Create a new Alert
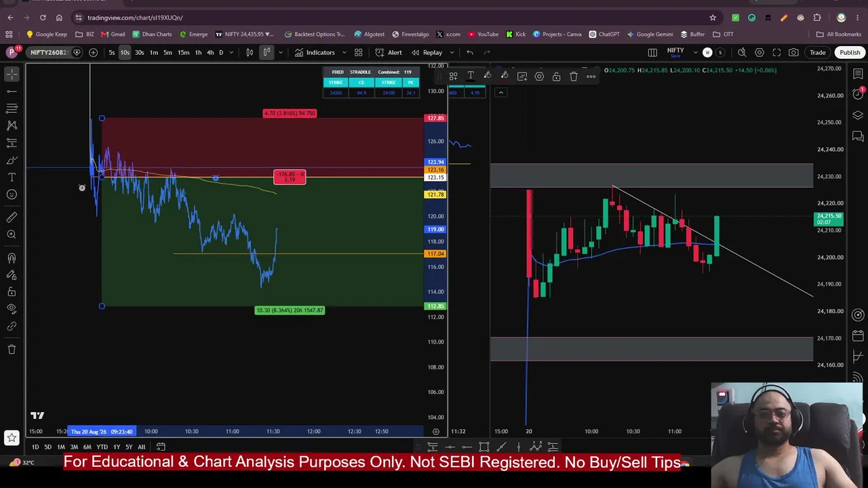This screenshot has width=868, height=488. [389, 52]
